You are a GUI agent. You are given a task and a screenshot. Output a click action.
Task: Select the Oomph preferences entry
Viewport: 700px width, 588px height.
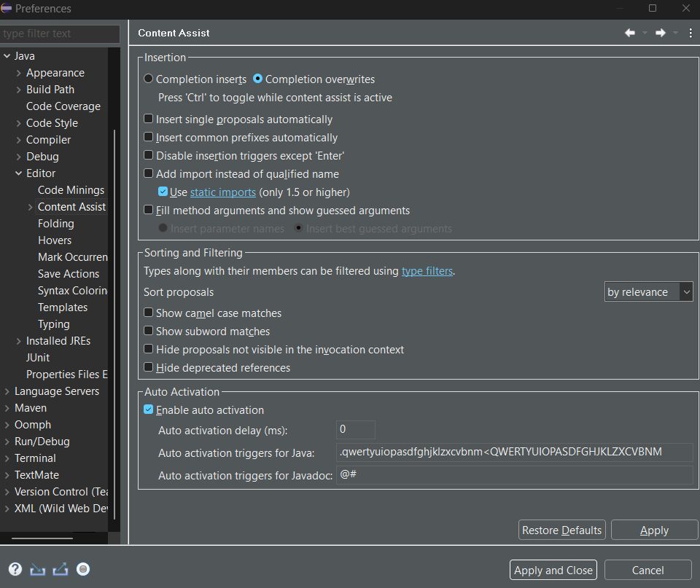[x=33, y=425]
